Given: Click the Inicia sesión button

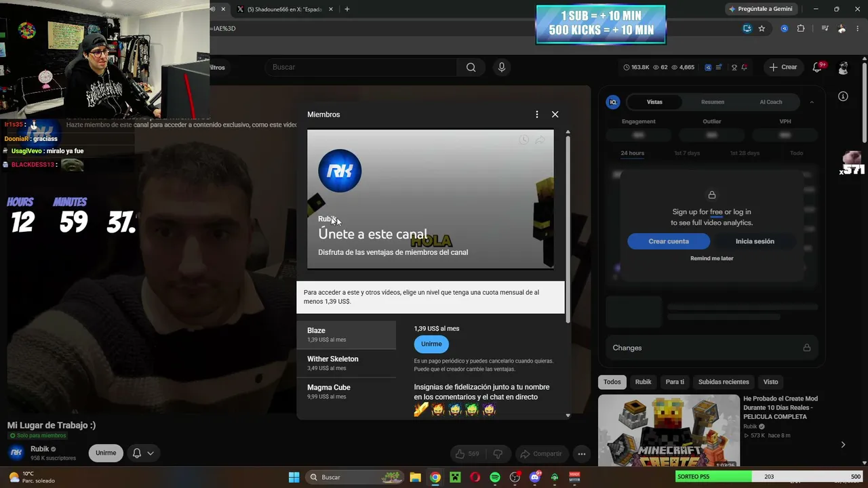Looking at the screenshot, I should click(755, 241).
